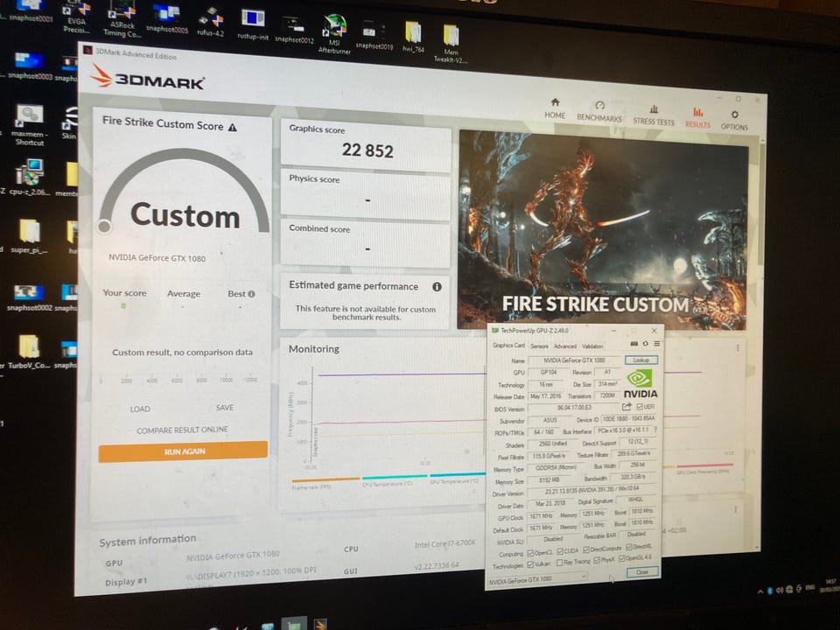This screenshot has height=630, width=840.
Task: Open the ASRock Timing Configurator shortcut
Action: point(122,18)
